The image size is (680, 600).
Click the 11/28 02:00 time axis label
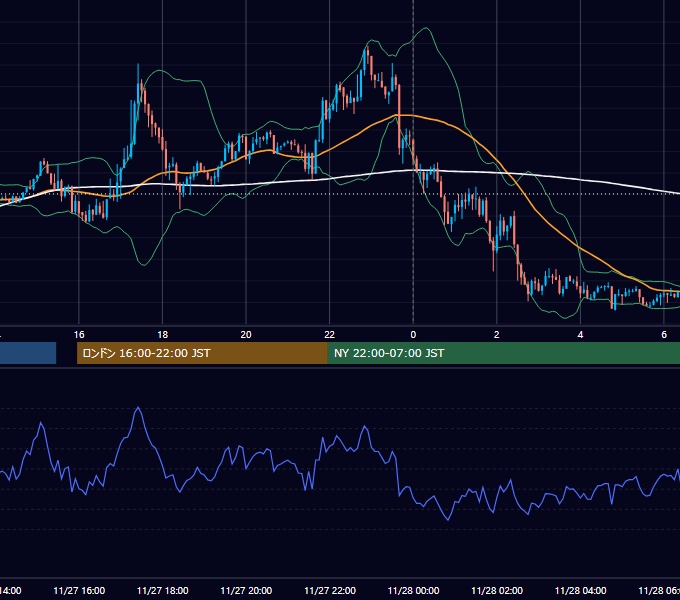(x=497, y=590)
